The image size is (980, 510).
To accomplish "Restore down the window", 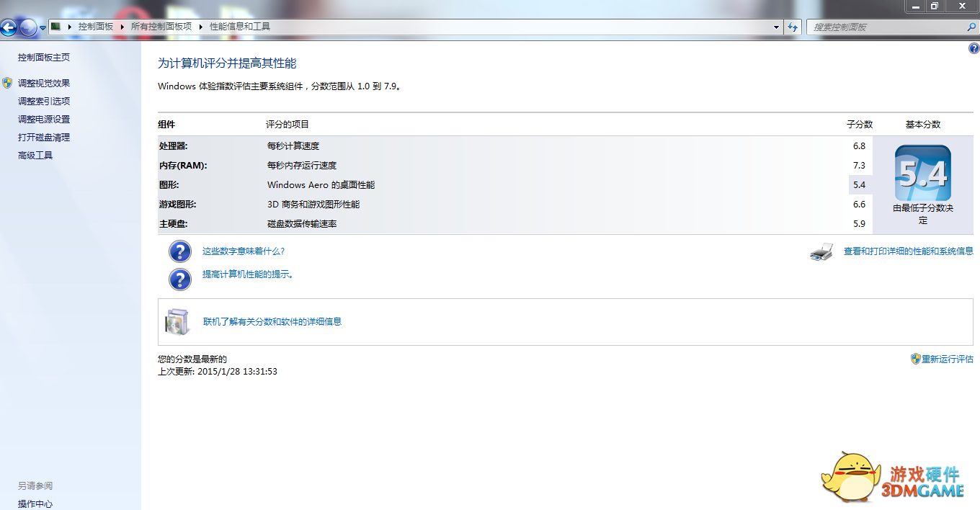I will 935,6.
